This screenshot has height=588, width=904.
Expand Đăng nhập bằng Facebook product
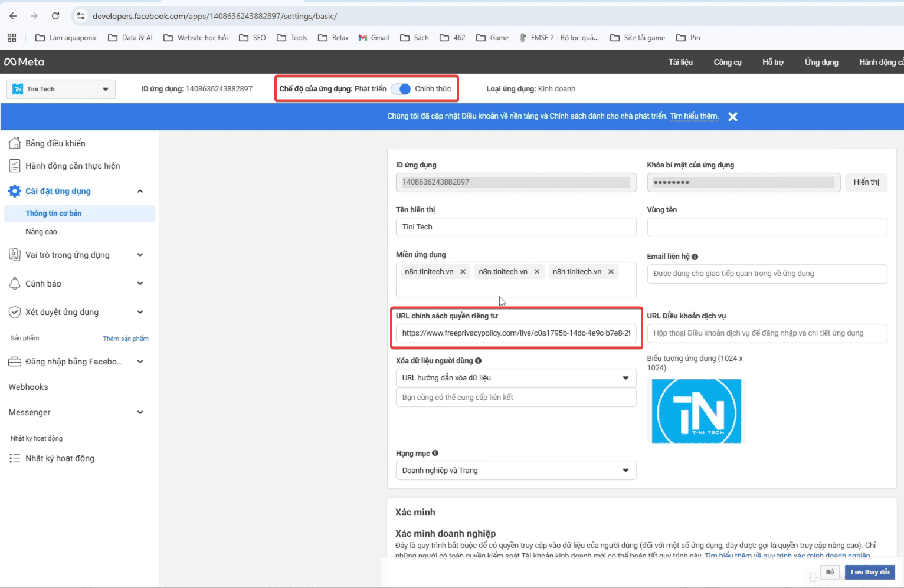140,362
